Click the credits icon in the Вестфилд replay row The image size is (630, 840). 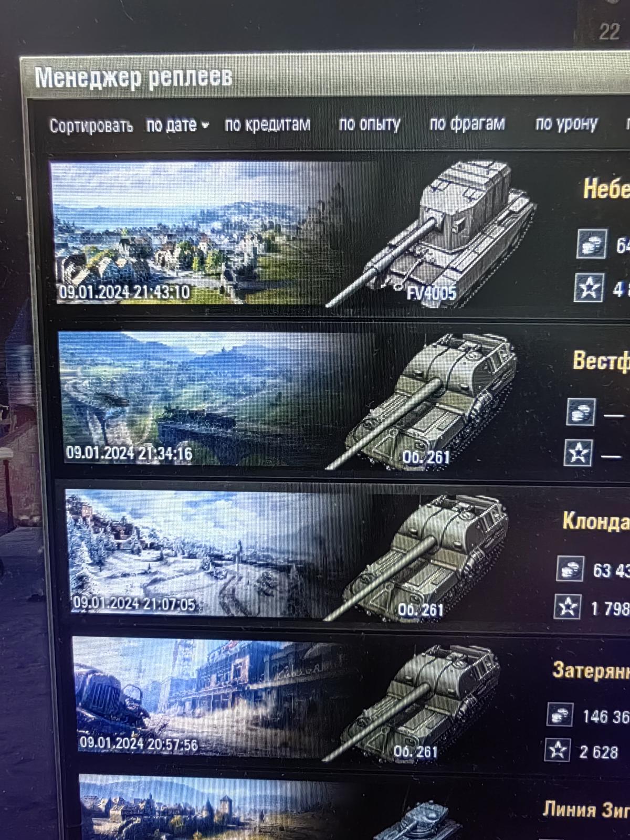tap(581, 412)
